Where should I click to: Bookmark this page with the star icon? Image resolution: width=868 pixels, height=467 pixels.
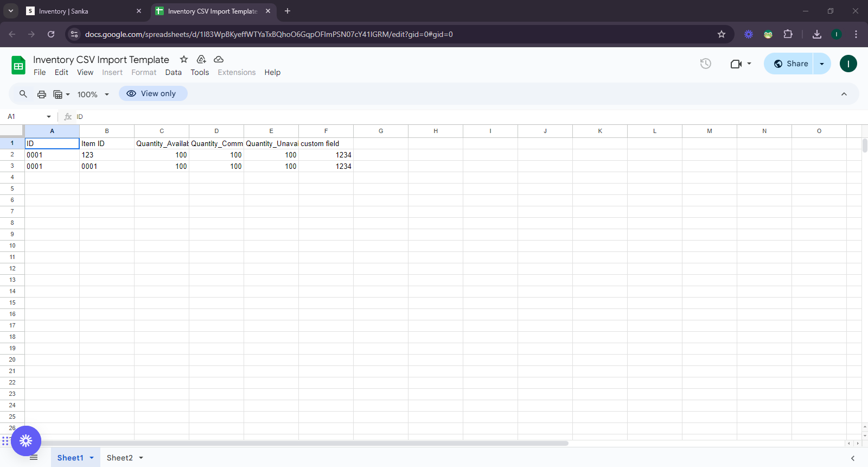tap(722, 34)
